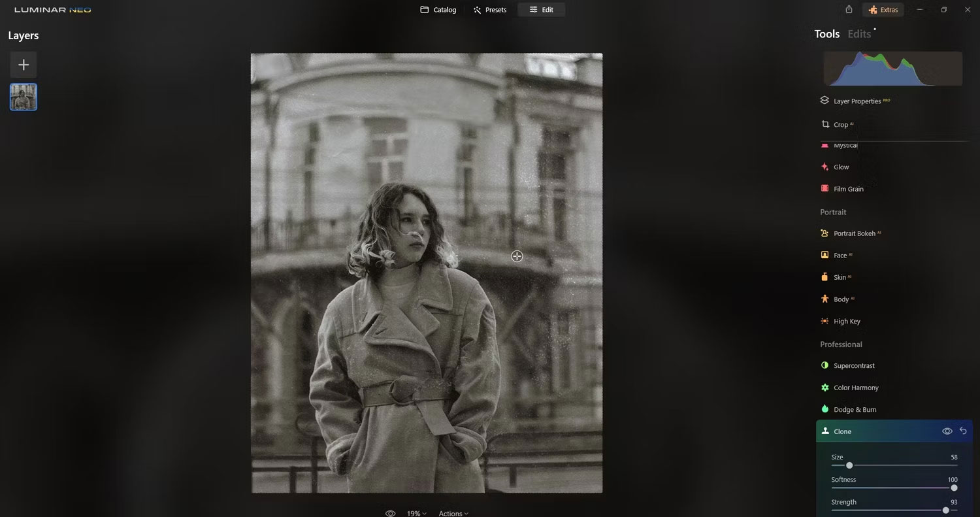Open the Color Harmony tool label
The height and width of the screenshot is (517, 980).
(x=856, y=388)
